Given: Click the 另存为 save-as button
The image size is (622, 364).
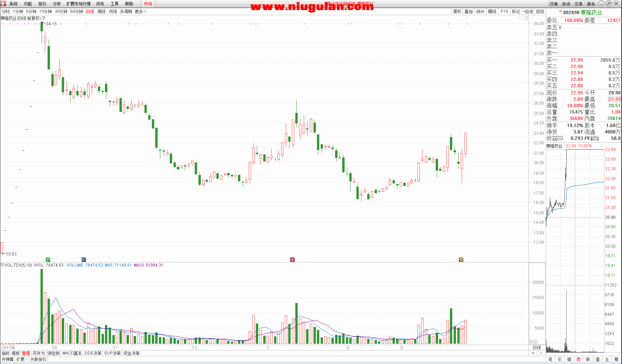Looking at the screenshot, I should [39, 353].
